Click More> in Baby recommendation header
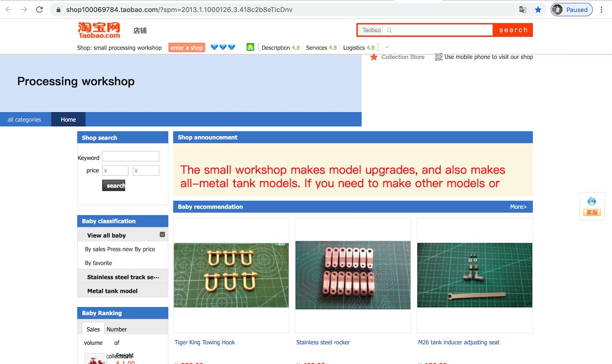The image size is (612, 364). coord(518,207)
